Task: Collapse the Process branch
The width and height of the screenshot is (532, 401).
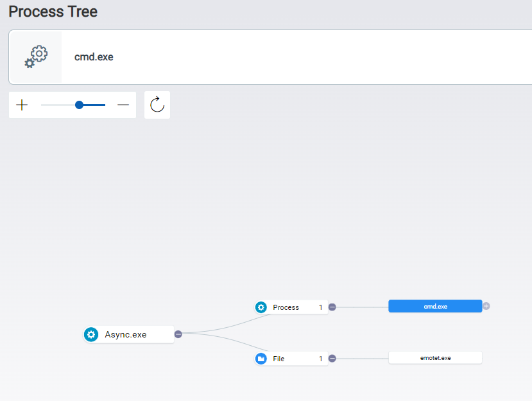Action: click(x=332, y=307)
